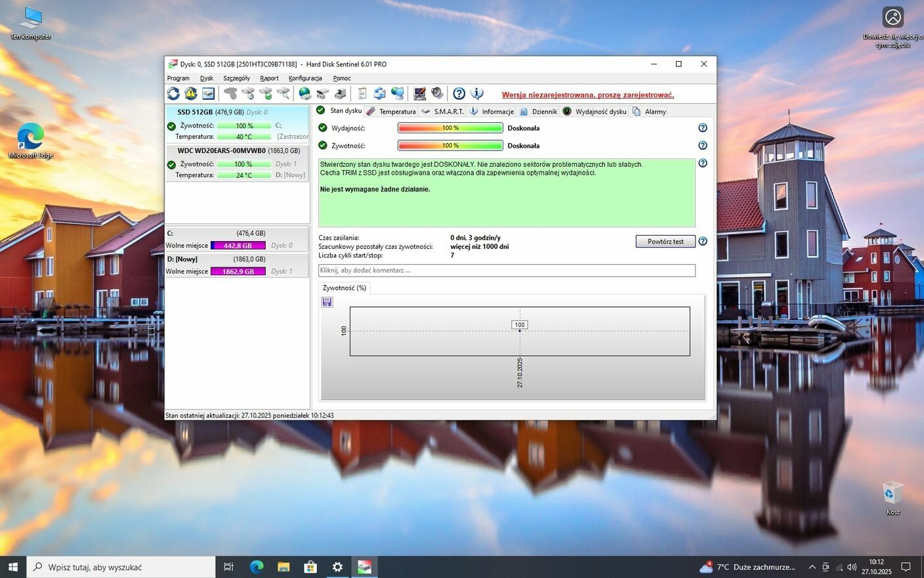This screenshot has height=578, width=924.
Task: Click the red Wersja niezarejestrowana registration link
Action: (x=587, y=95)
